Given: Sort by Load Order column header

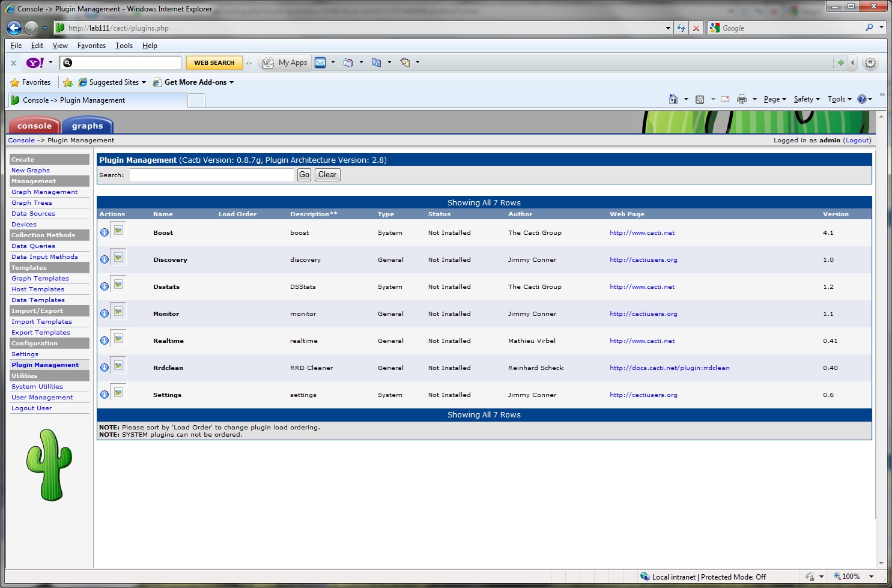Looking at the screenshot, I should point(237,214).
